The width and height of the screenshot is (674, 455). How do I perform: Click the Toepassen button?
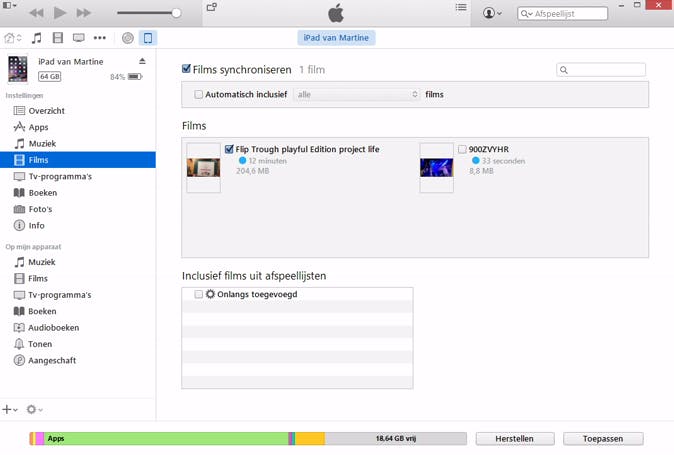[x=603, y=439]
